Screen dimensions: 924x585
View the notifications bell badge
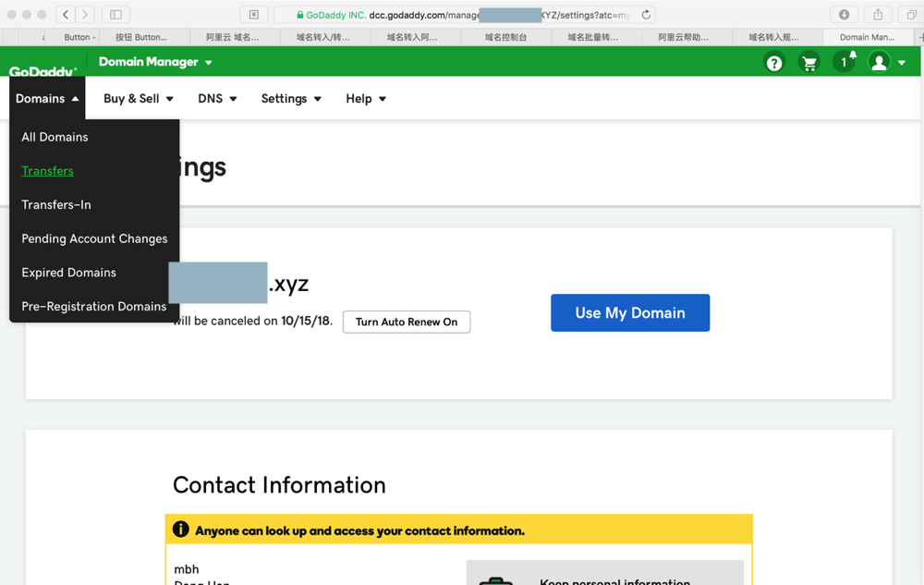tap(845, 62)
